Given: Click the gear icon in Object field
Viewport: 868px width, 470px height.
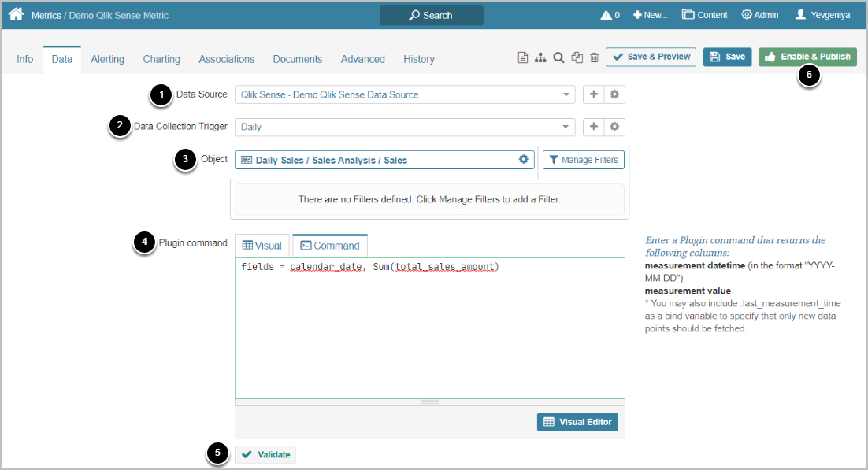Looking at the screenshot, I should click(x=523, y=160).
